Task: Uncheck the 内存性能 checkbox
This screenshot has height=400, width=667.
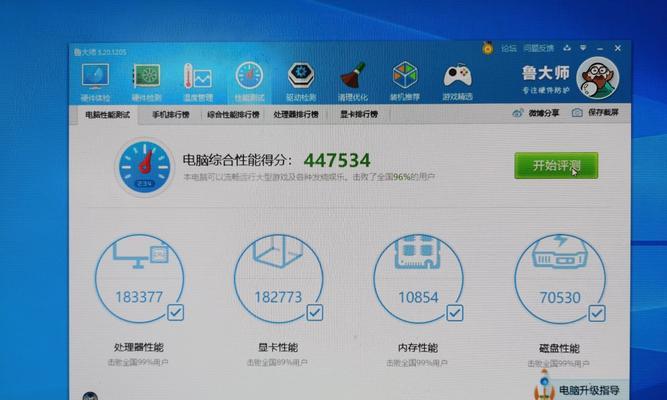Action: click(x=455, y=313)
